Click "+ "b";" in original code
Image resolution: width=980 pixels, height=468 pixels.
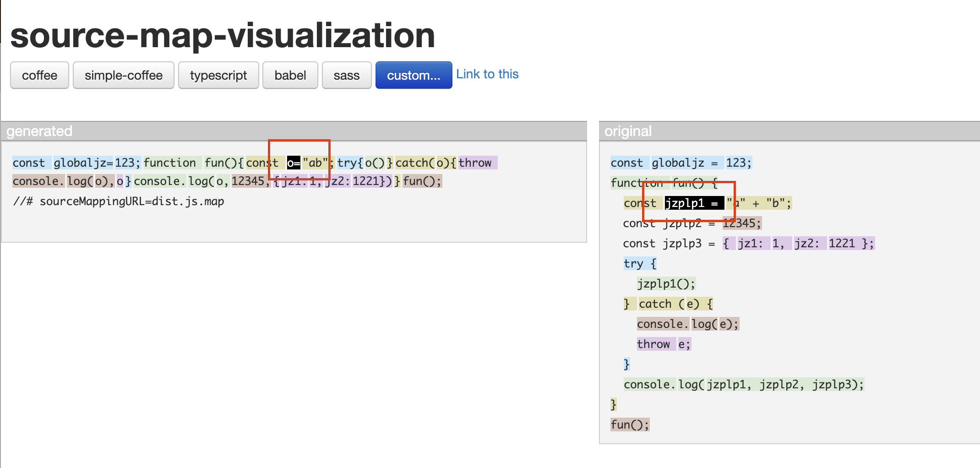(x=772, y=203)
